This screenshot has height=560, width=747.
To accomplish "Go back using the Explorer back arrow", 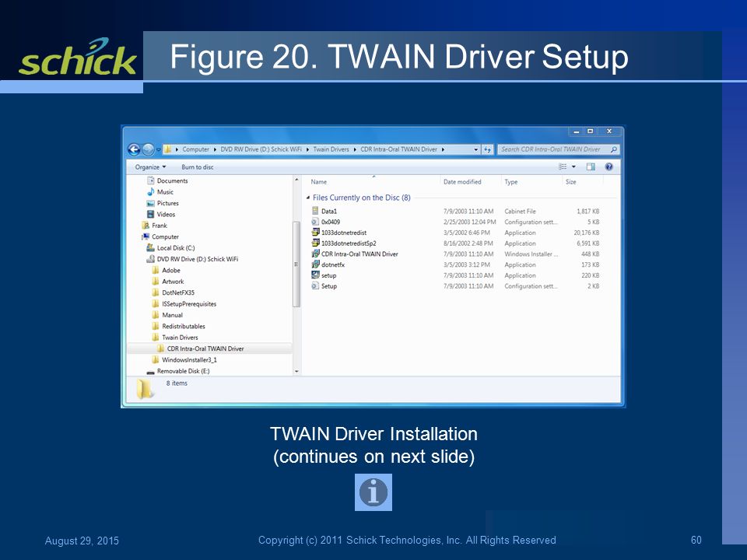I will tap(134, 149).
